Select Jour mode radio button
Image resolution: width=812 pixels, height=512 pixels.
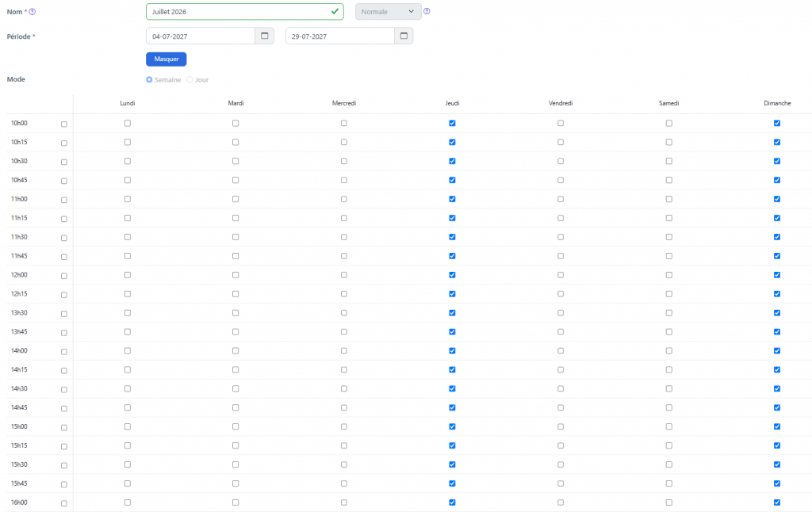[x=190, y=80]
